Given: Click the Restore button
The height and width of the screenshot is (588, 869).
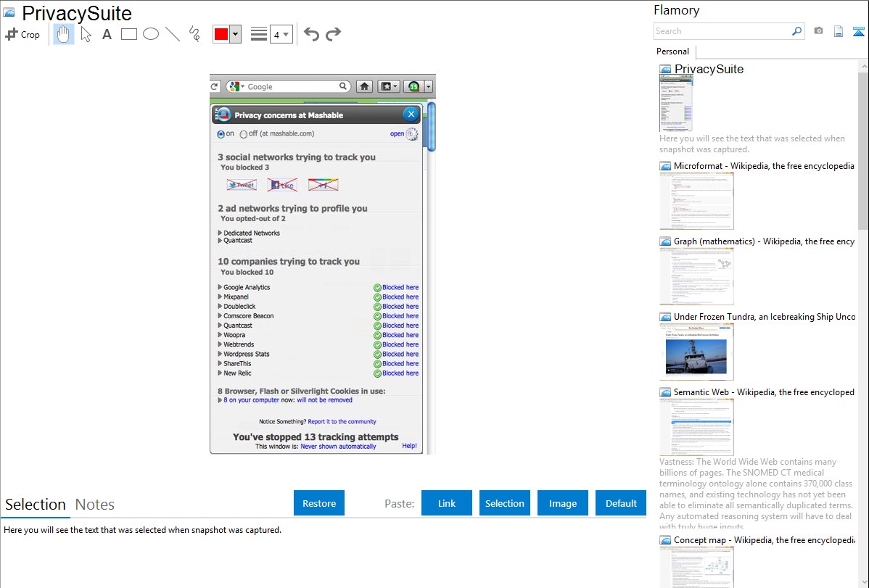Looking at the screenshot, I should point(319,503).
